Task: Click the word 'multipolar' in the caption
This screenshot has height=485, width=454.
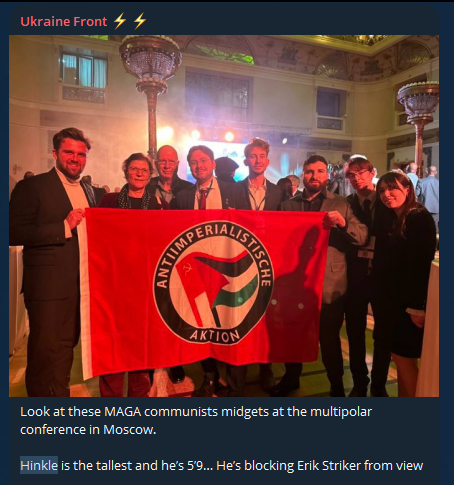Action: pos(341,412)
